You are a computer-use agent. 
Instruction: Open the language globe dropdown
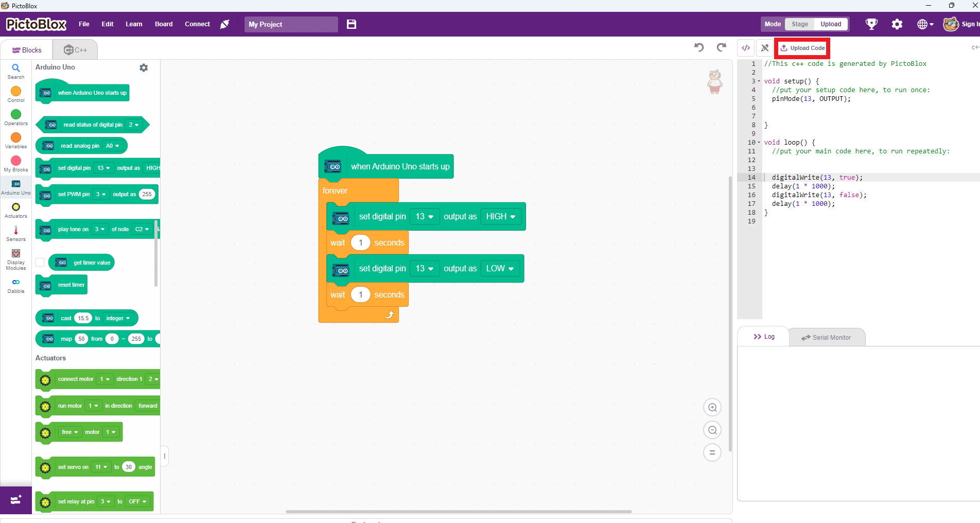[x=924, y=24]
